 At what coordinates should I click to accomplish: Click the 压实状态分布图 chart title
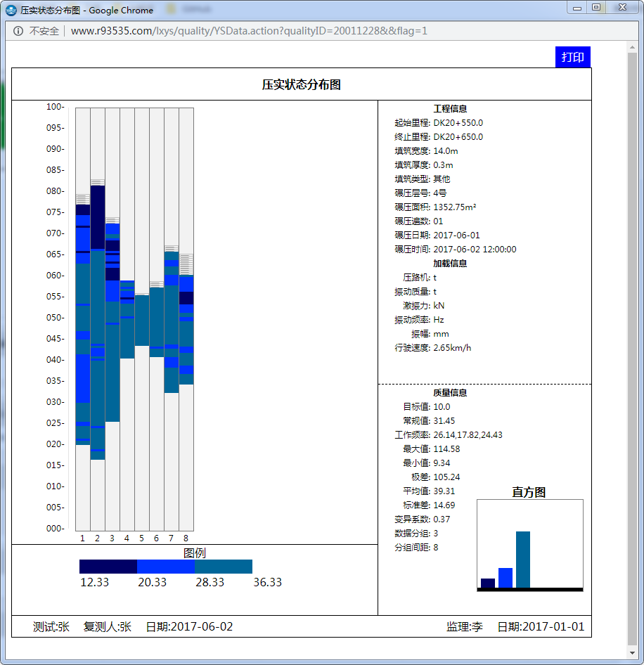[x=300, y=83]
